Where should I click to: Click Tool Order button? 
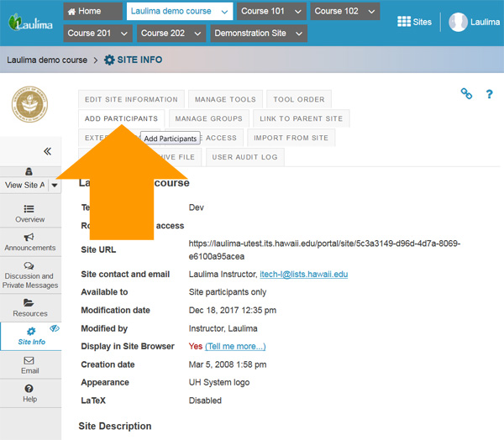tap(299, 99)
